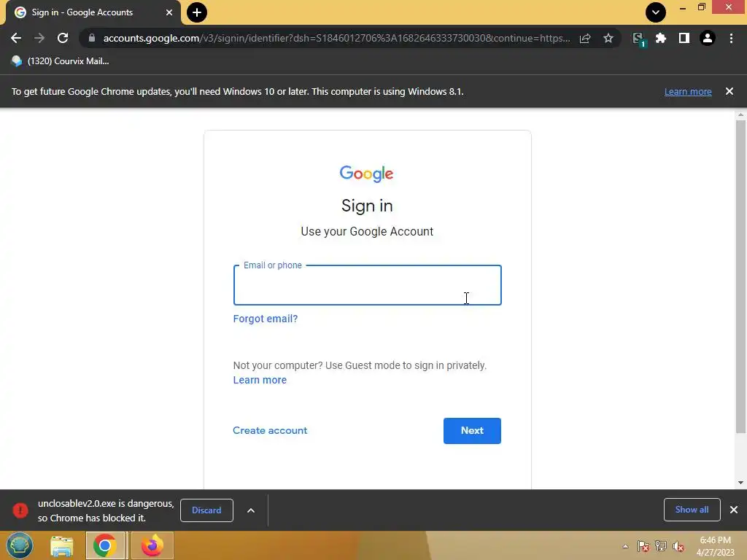Click the Forgot email? link
Screen dimensions: 747x560
tap(266, 319)
